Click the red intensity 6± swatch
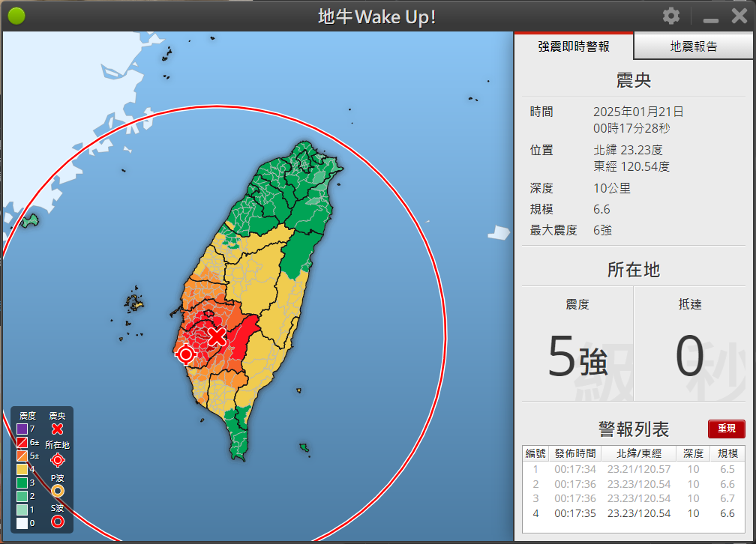 (x=22, y=442)
